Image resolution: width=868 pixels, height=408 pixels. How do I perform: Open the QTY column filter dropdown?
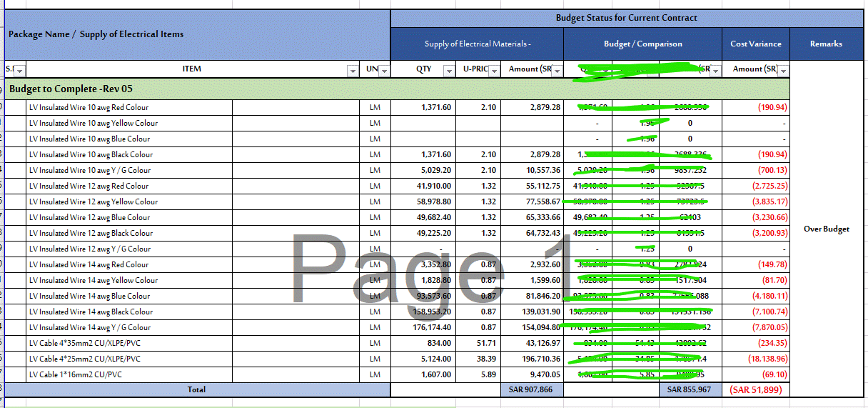[449, 70]
